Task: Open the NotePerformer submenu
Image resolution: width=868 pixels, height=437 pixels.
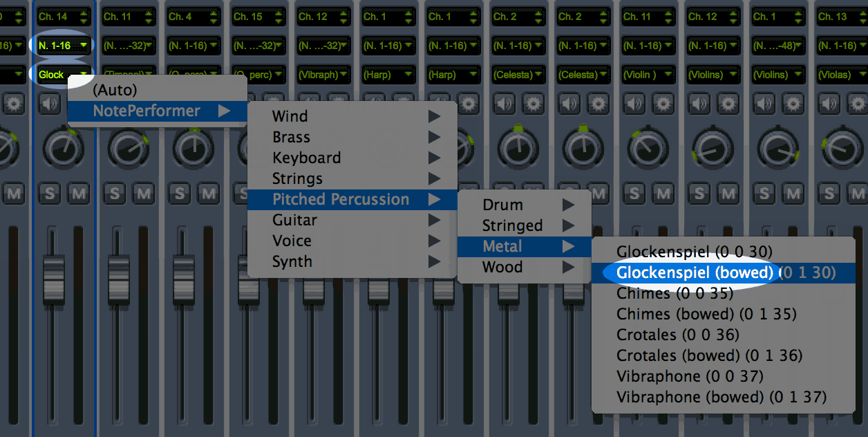Action: click(158, 111)
